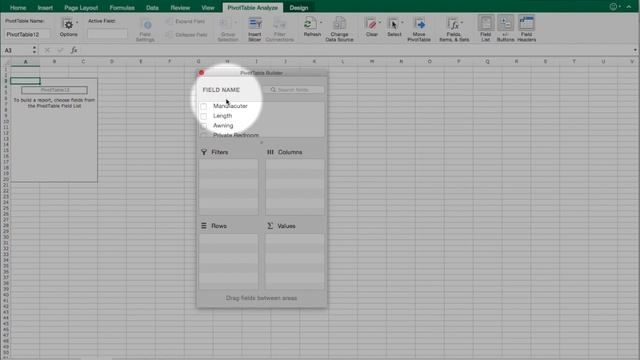Open the Review ribbon tab
Image resolution: width=640 pixels, height=360 pixels.
(x=180, y=8)
